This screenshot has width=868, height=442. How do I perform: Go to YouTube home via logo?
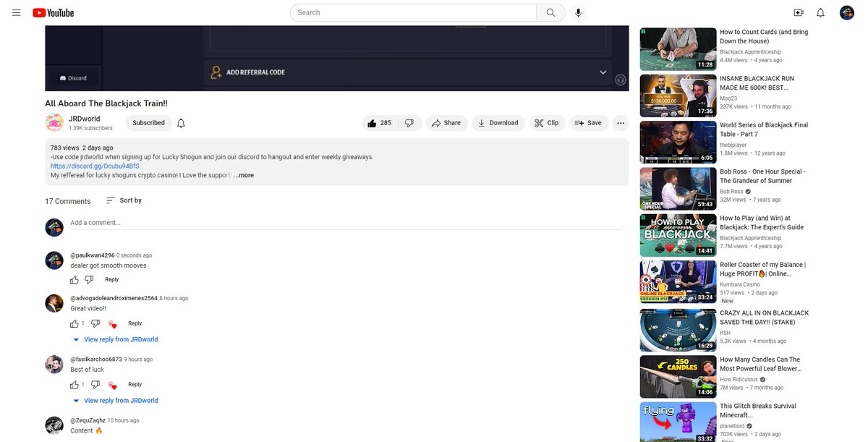[x=54, y=12]
